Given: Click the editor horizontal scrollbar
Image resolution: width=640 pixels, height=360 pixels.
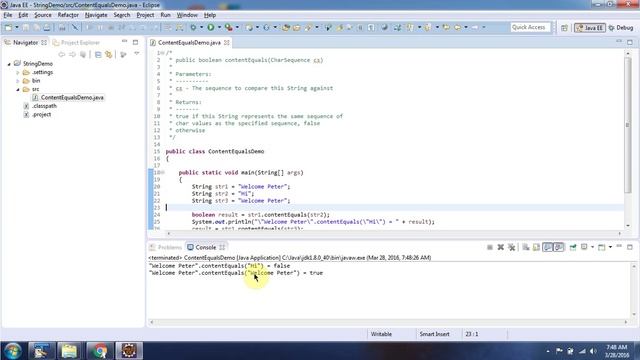Looking at the screenshot, I should [x=394, y=233].
